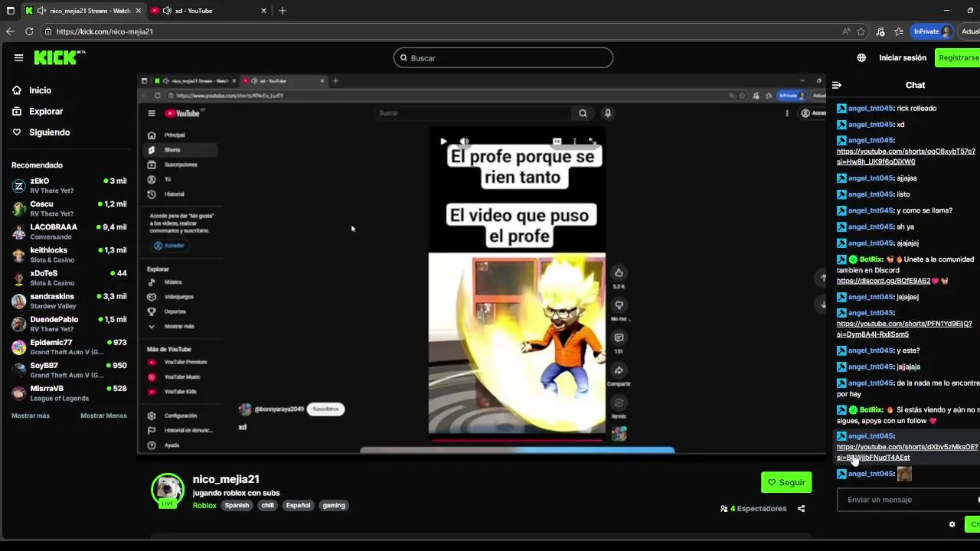Click the YouTube voice search microphone
The height and width of the screenshot is (551, 980).
coord(607,113)
